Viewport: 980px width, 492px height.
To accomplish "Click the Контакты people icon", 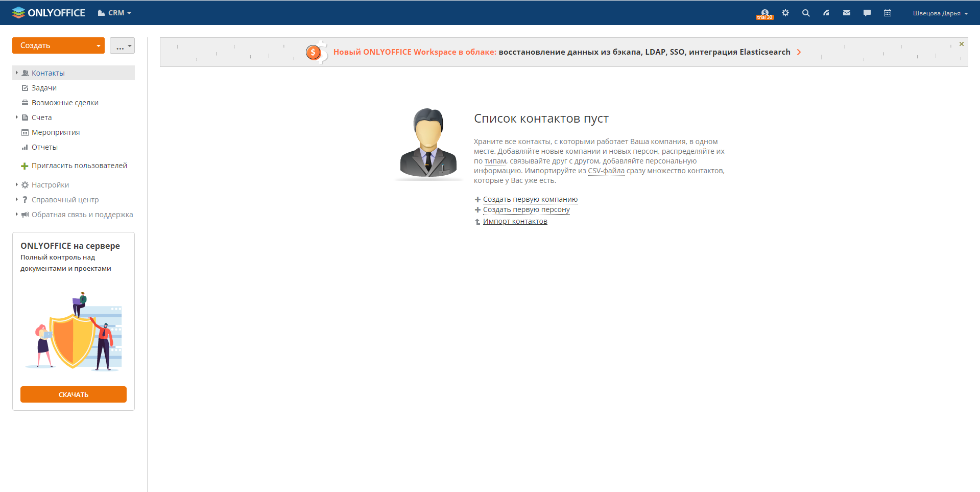I will [x=25, y=73].
